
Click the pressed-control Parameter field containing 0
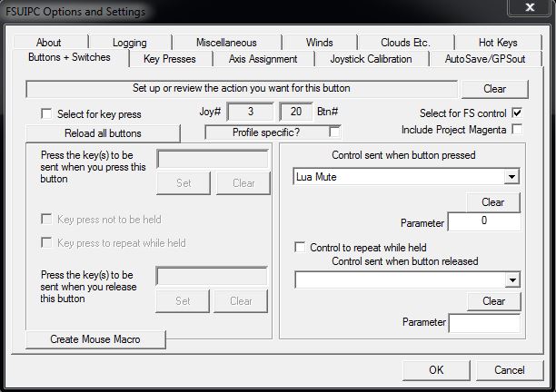pos(483,222)
